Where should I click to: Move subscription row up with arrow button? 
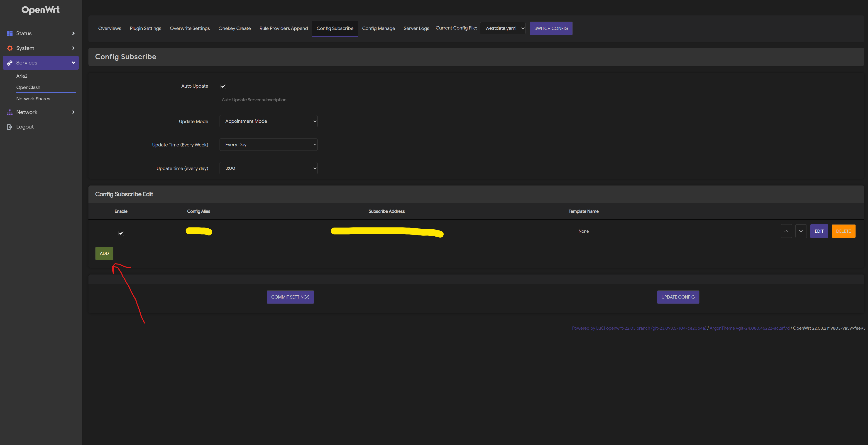786,231
